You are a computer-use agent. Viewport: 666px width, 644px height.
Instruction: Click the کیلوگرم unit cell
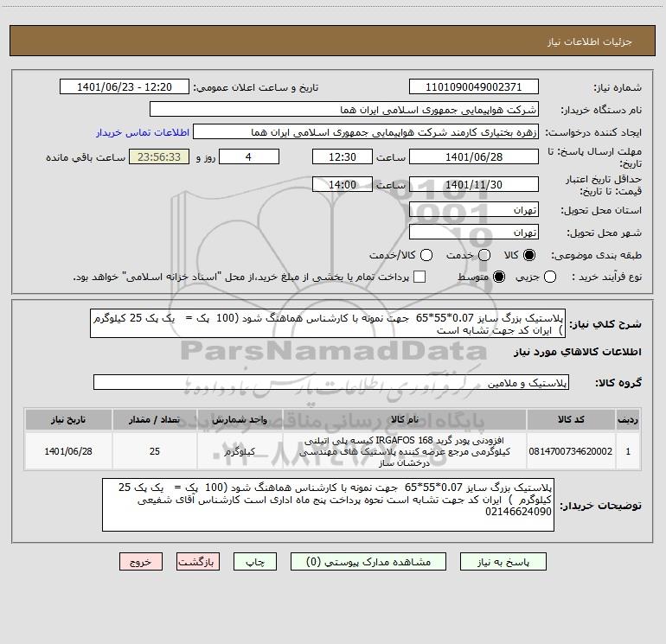click(x=240, y=451)
